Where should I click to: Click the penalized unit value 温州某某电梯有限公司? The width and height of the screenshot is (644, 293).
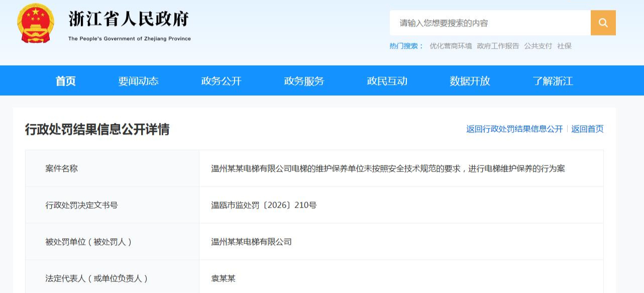click(251, 242)
